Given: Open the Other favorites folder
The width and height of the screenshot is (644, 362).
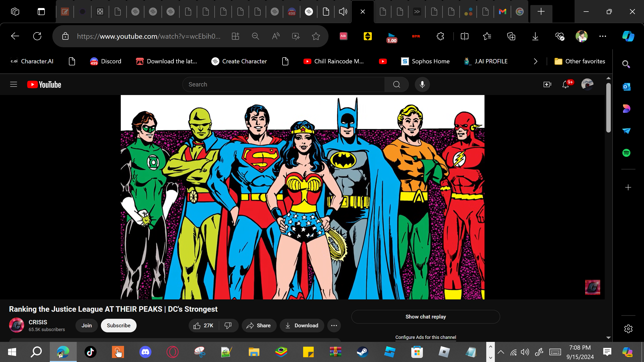Looking at the screenshot, I should 580,61.
